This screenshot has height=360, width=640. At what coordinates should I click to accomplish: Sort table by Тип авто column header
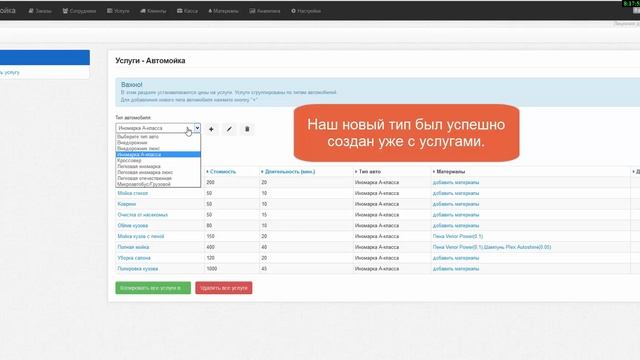(369, 171)
